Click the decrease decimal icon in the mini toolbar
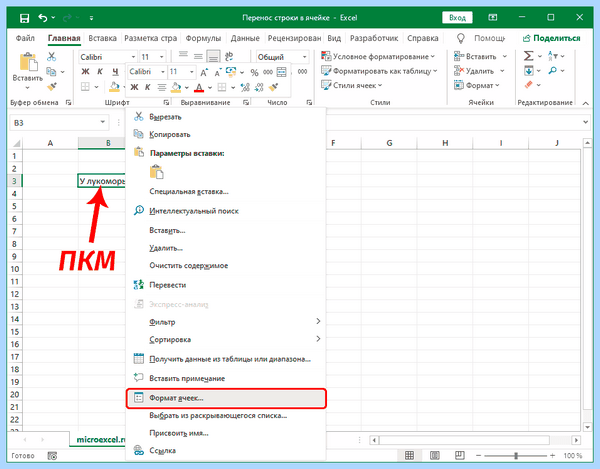This screenshot has height=469, width=600. pyautogui.click(x=259, y=88)
